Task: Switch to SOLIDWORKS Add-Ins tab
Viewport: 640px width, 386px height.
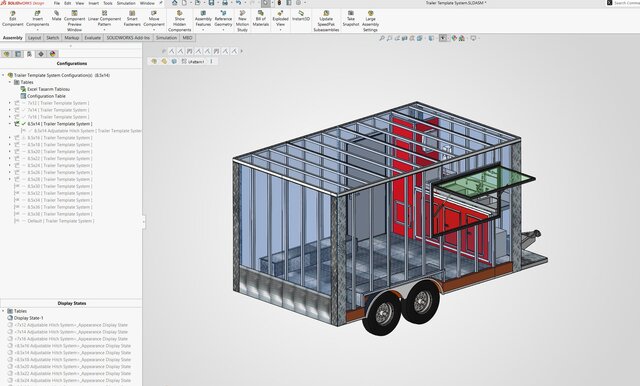Action: click(x=128, y=38)
